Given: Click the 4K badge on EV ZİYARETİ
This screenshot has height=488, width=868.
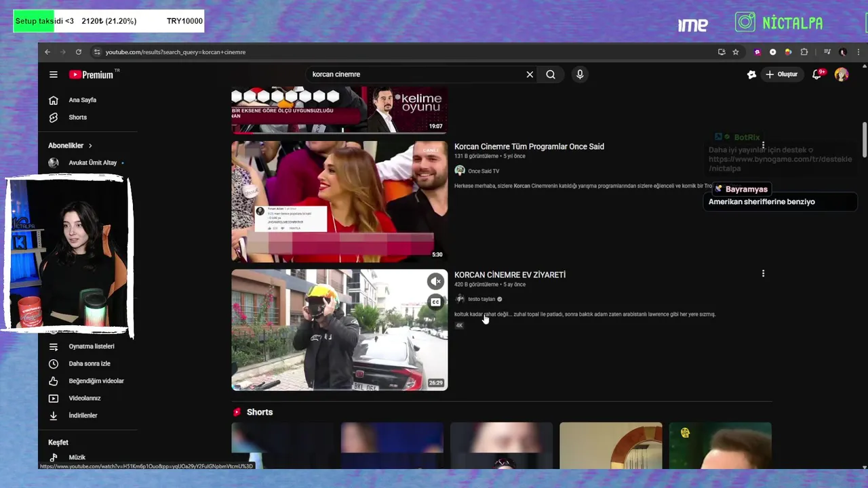Looking at the screenshot, I should (x=459, y=325).
